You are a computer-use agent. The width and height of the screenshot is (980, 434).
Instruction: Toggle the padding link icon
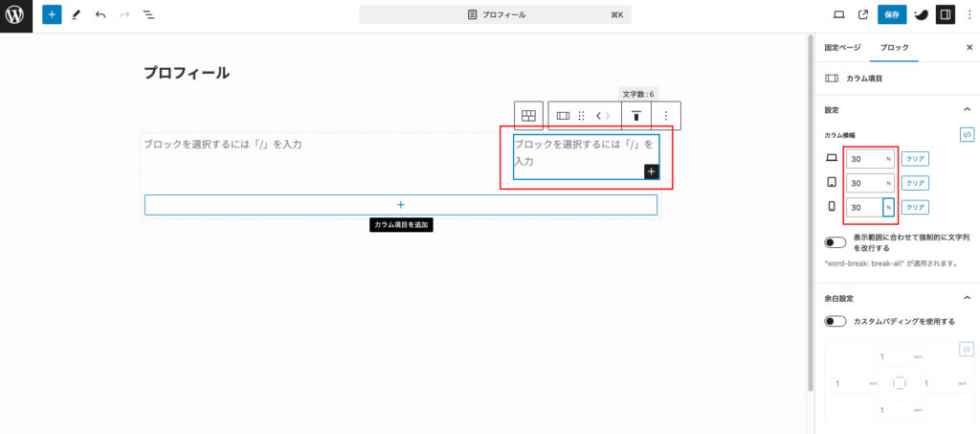coord(967,349)
